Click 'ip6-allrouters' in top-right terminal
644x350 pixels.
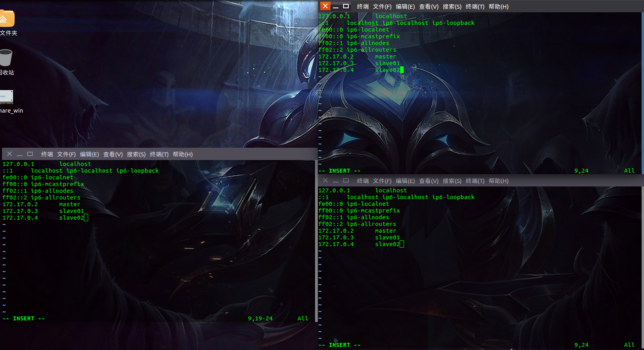click(371, 50)
